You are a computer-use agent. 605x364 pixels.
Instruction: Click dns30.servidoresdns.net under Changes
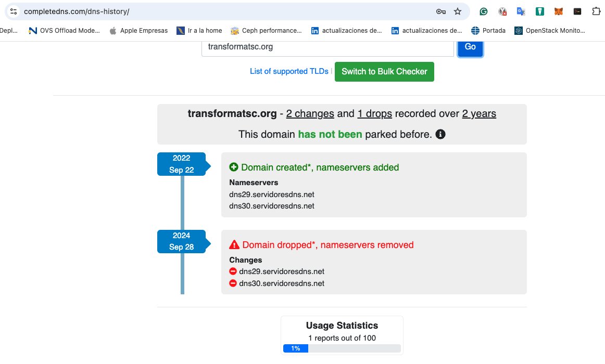tap(282, 283)
